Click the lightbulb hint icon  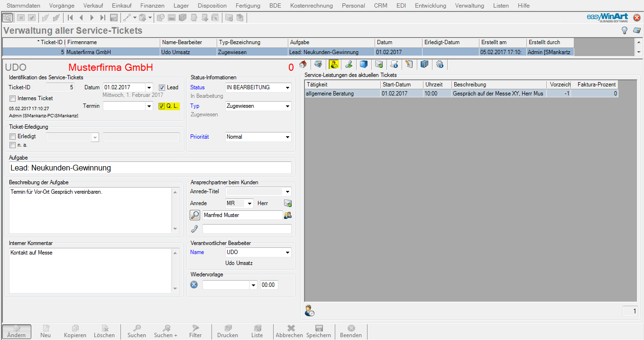pyautogui.click(x=625, y=30)
